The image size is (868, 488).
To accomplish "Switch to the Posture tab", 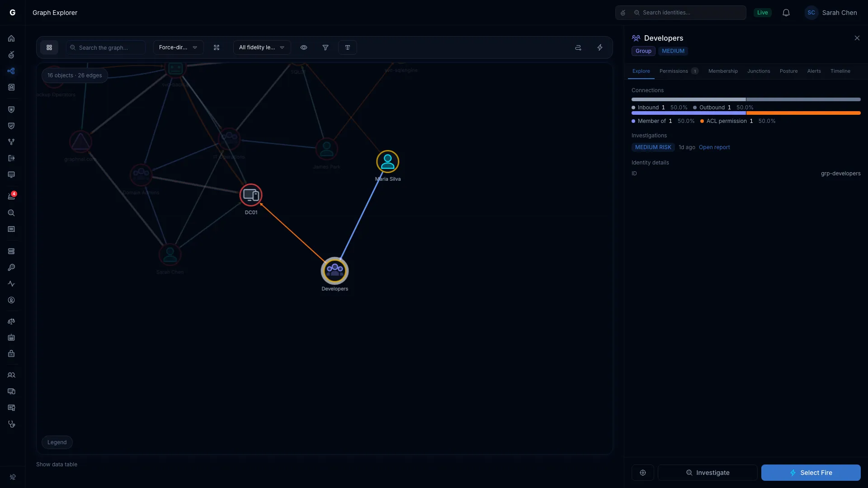I will pyautogui.click(x=788, y=71).
